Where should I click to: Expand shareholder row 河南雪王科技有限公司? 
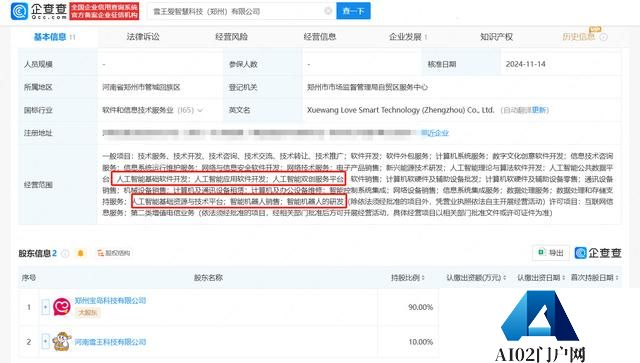pyautogui.click(x=45, y=341)
